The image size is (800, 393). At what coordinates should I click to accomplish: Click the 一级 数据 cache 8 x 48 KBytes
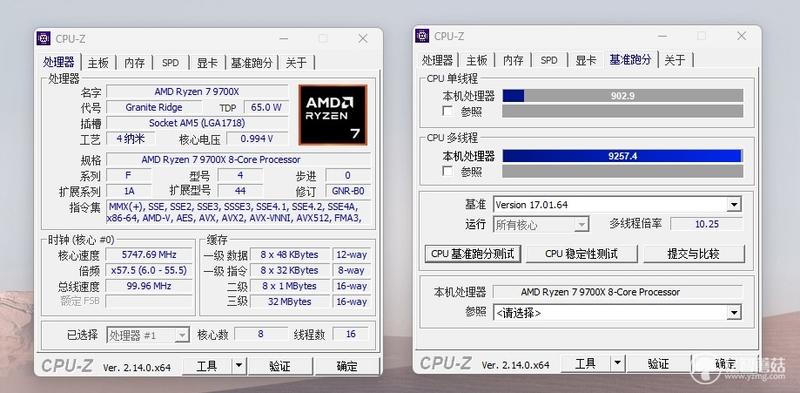(x=289, y=254)
